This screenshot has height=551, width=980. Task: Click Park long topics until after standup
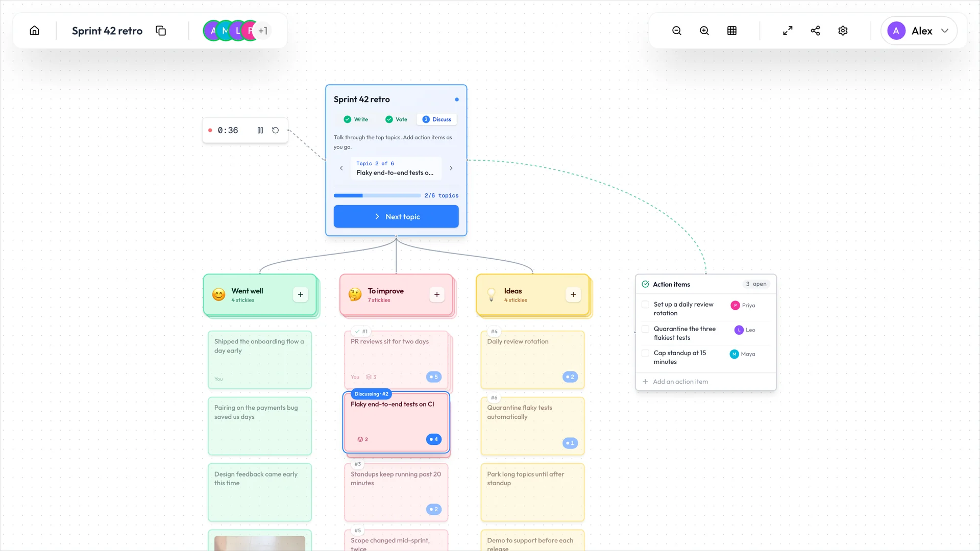tap(532, 492)
